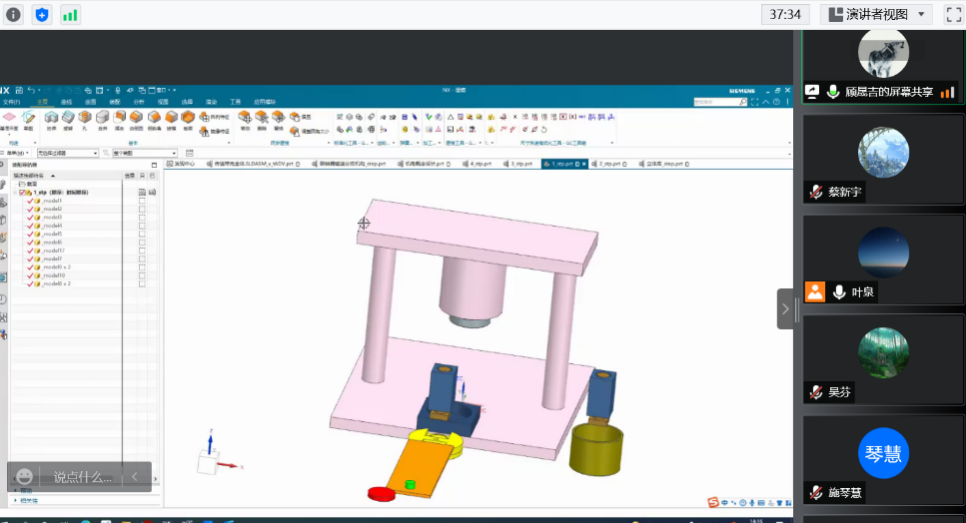Select the NX Sketch tool icon
Screen dimensions: 966x523
point(28,118)
